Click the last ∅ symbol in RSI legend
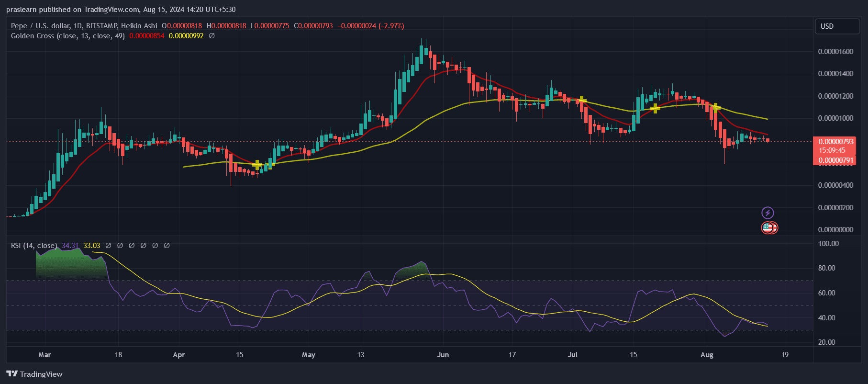868x384 pixels. click(167, 246)
